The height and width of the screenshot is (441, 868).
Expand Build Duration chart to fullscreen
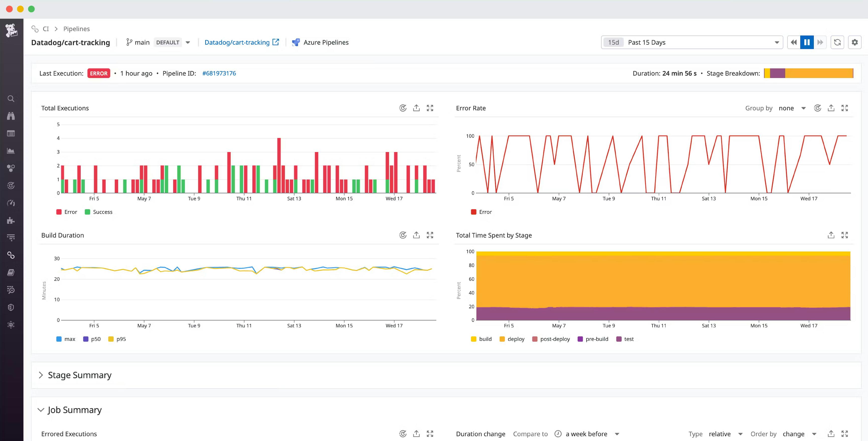(430, 235)
